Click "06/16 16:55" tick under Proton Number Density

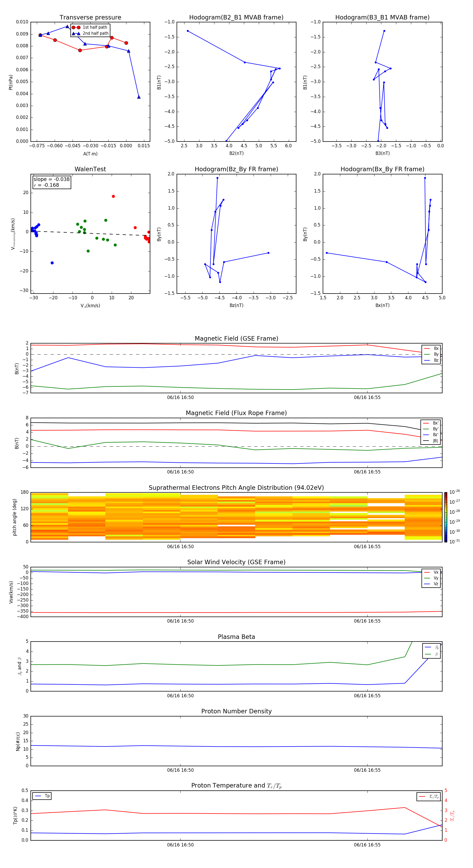(x=367, y=770)
